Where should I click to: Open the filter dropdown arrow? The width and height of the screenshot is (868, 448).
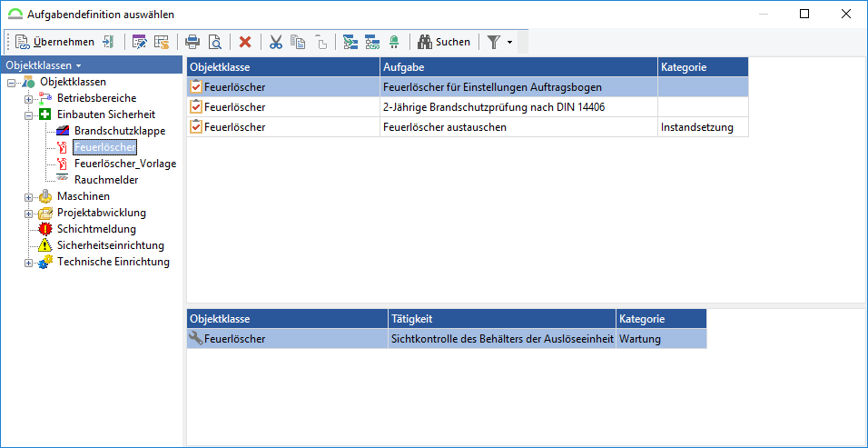tap(509, 42)
